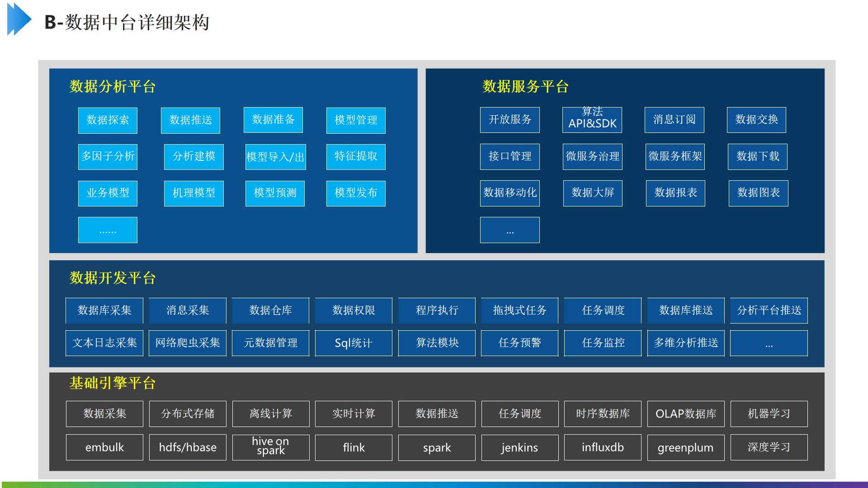Select the 模型导入/出 box
868x488 pixels.
275,157
